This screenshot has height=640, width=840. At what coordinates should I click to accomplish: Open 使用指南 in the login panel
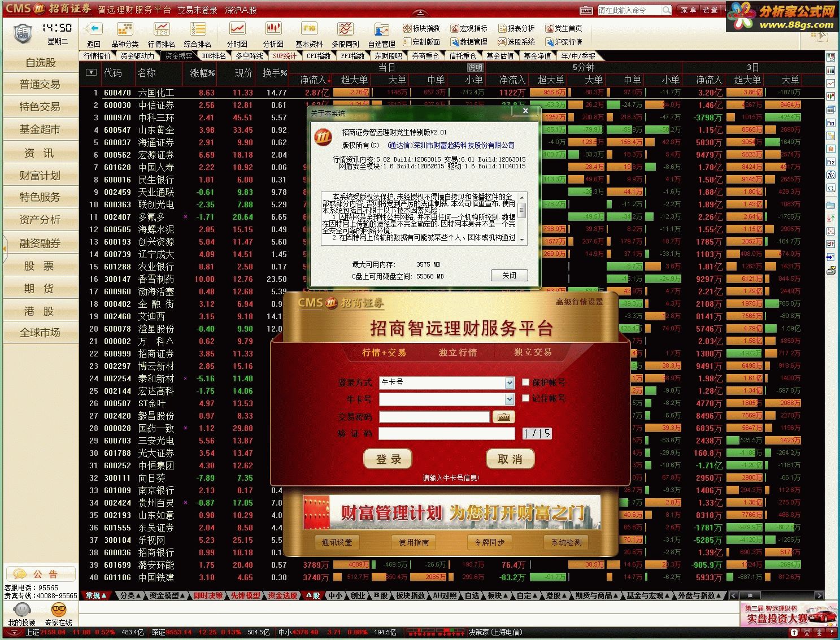(x=414, y=542)
